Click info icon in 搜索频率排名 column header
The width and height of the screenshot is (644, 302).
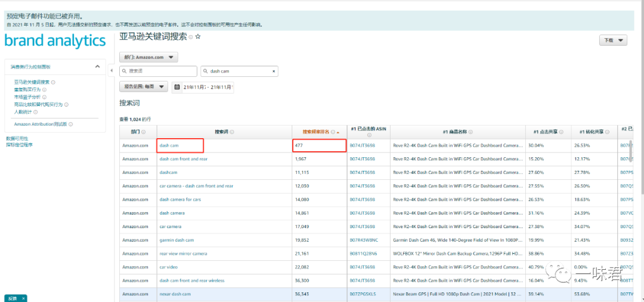pos(333,132)
